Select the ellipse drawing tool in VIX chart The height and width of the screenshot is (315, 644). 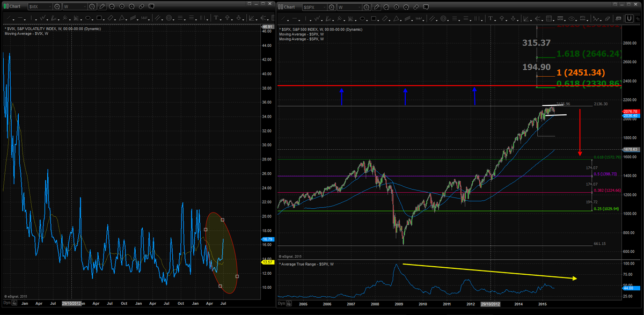[88, 18]
